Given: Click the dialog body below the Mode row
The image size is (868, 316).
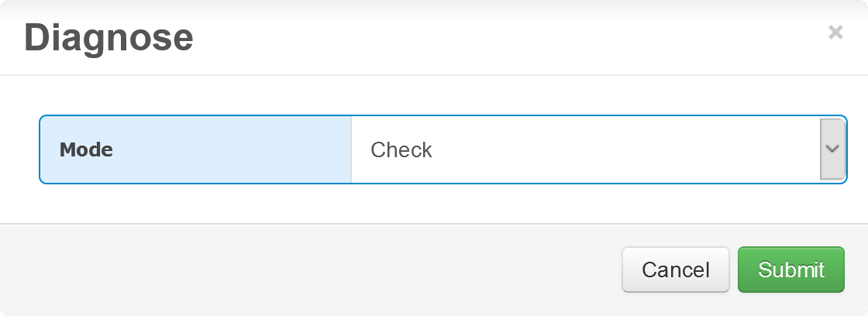Looking at the screenshot, I should (x=434, y=204).
